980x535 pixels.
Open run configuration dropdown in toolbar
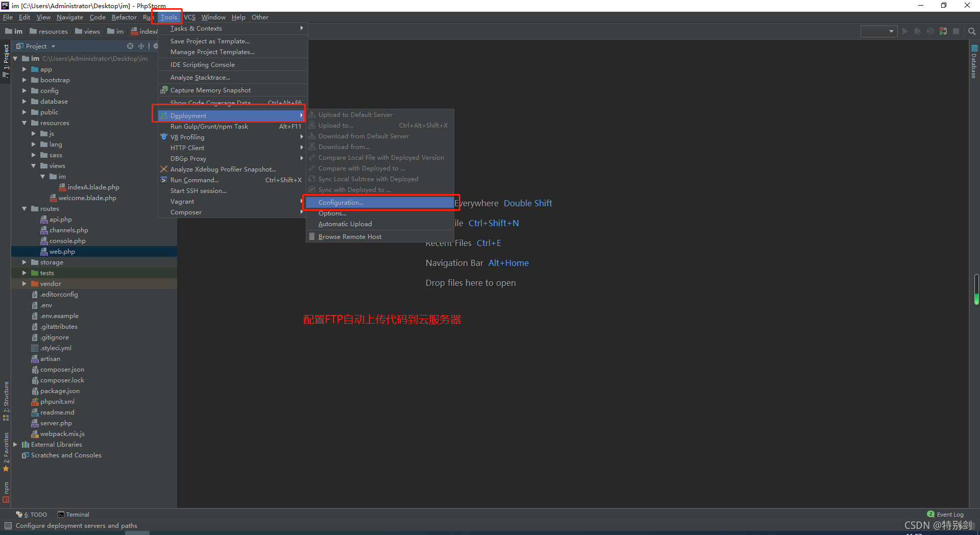tap(879, 31)
